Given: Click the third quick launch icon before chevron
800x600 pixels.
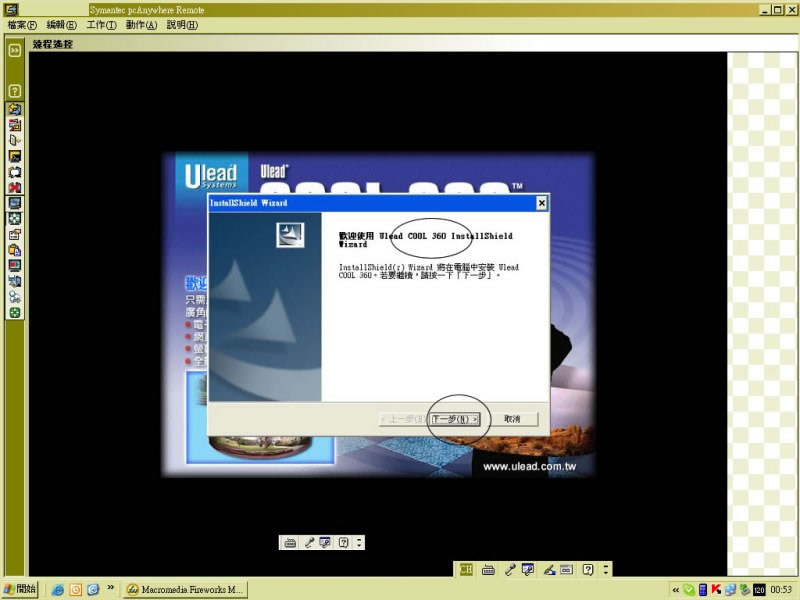Looking at the screenshot, I should [x=93, y=590].
